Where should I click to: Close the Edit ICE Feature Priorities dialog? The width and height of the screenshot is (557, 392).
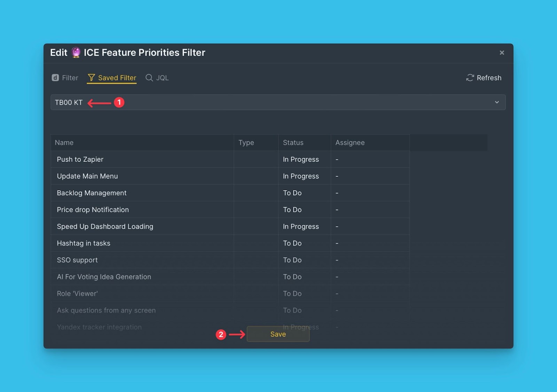pyautogui.click(x=502, y=53)
